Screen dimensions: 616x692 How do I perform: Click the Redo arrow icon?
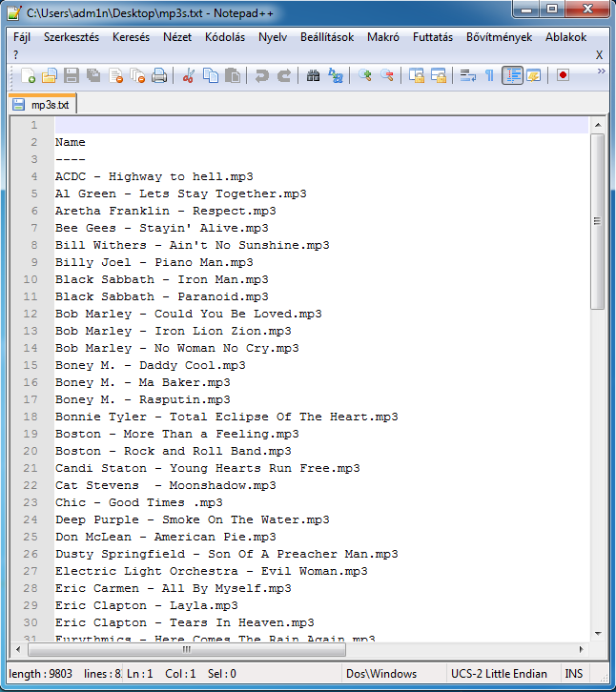pos(284,76)
